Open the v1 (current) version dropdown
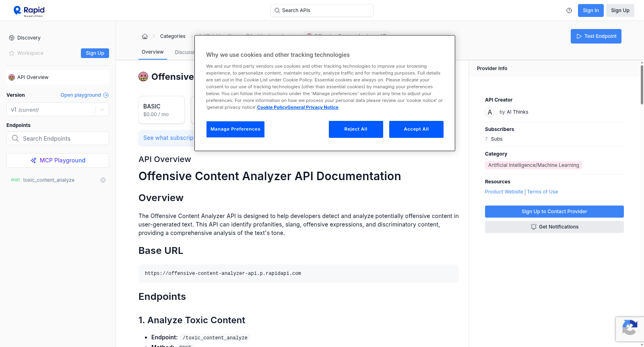 click(x=58, y=110)
